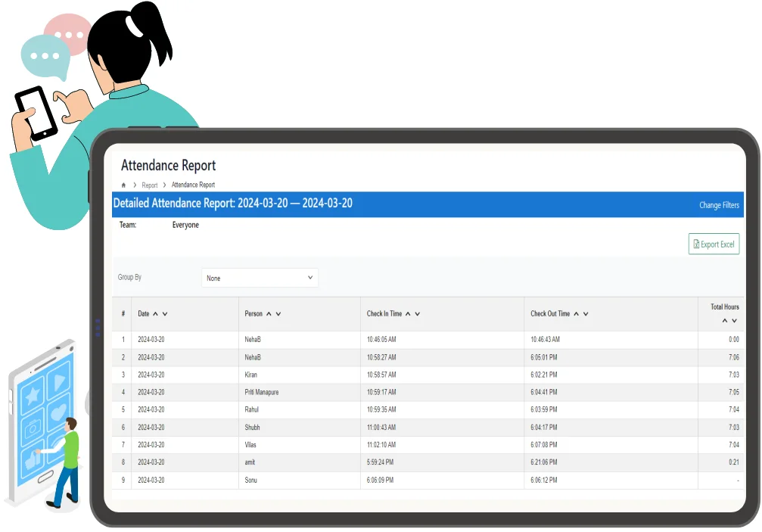
Task: Click check-out time 6:06:12 PM
Action: pyautogui.click(x=544, y=480)
